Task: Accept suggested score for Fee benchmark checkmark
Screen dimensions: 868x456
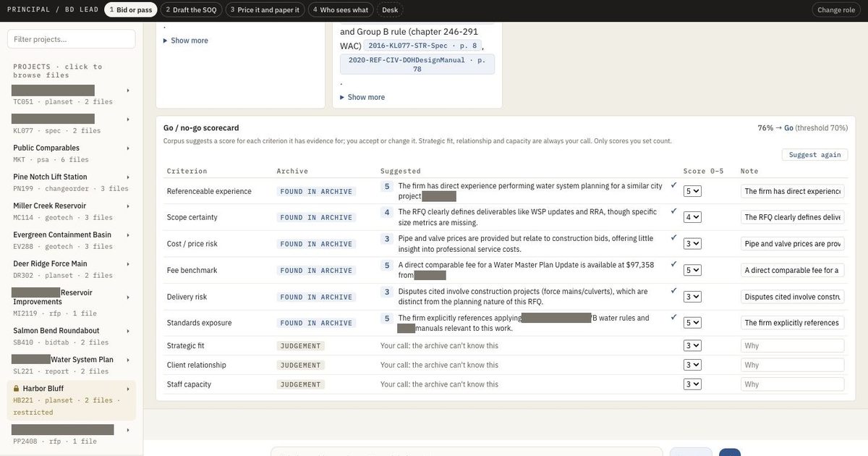Action: pos(674,264)
